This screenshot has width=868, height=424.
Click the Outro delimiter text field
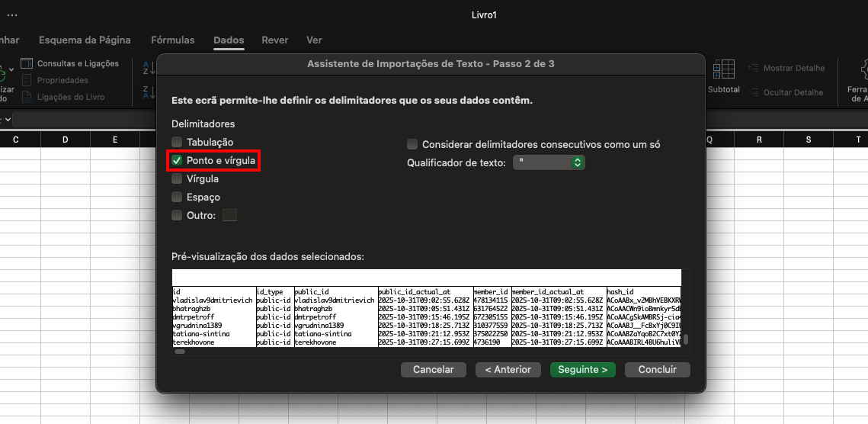[229, 216]
